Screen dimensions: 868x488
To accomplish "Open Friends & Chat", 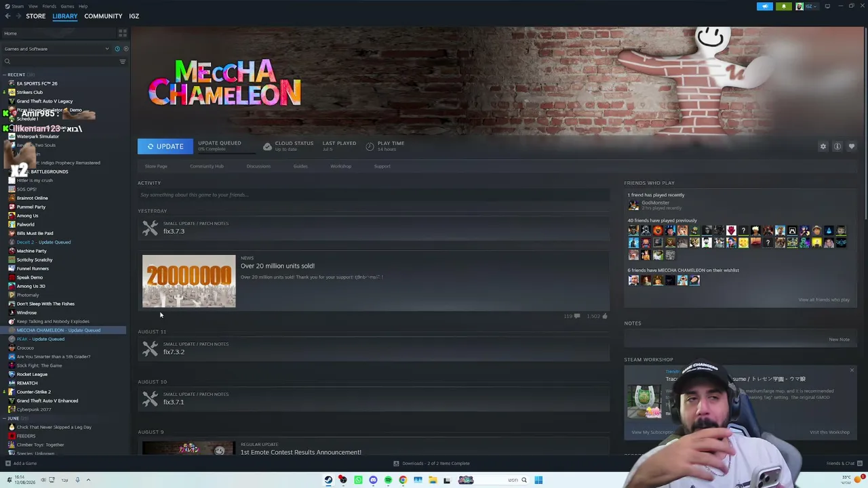I will coord(844,464).
